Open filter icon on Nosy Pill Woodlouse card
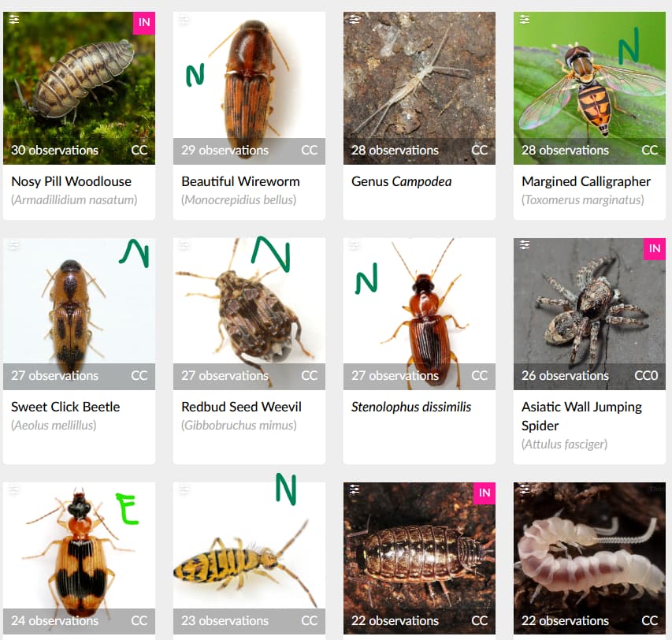The image size is (672, 640). tap(14, 19)
